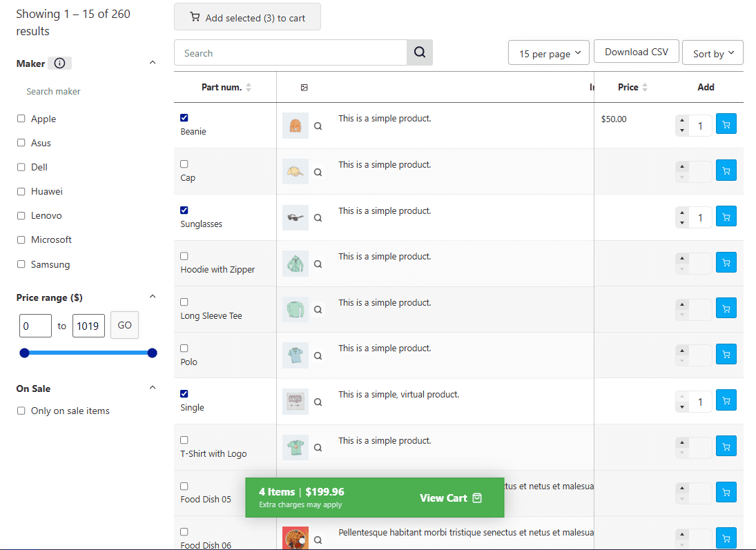Open the Sort by dropdown

coord(713,54)
